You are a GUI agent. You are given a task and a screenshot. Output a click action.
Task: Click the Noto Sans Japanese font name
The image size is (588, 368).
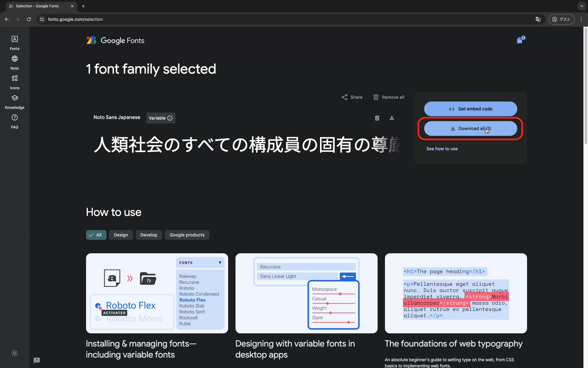[x=117, y=117]
